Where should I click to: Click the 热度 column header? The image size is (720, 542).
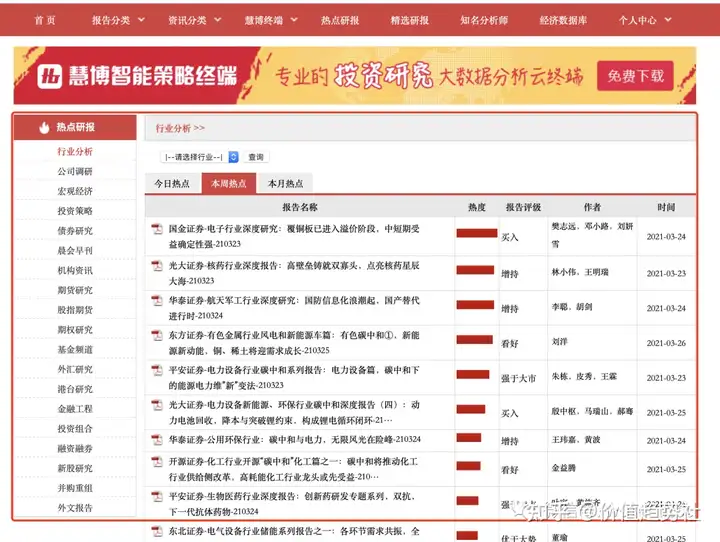pyautogui.click(x=477, y=207)
